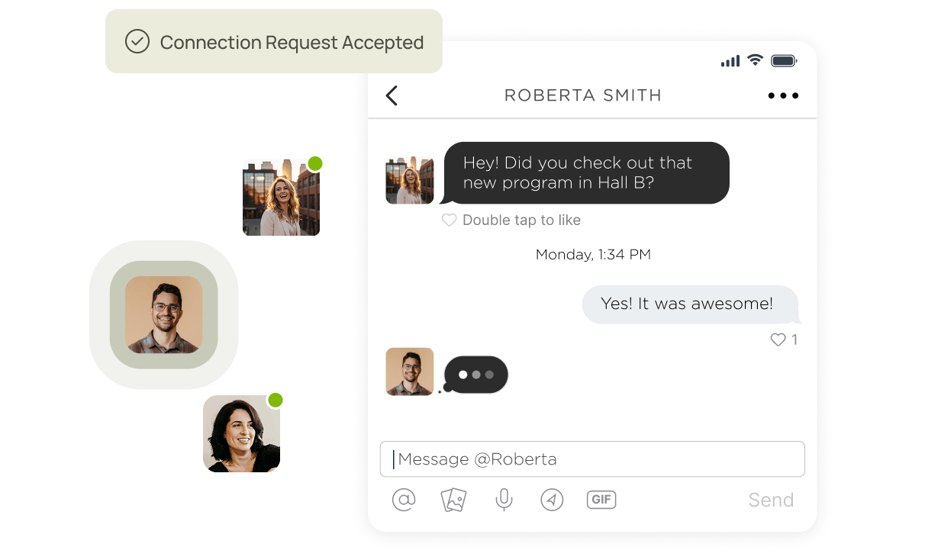This screenshot has height=560, width=925.
Task: Click the Send button
Action: tap(771, 500)
